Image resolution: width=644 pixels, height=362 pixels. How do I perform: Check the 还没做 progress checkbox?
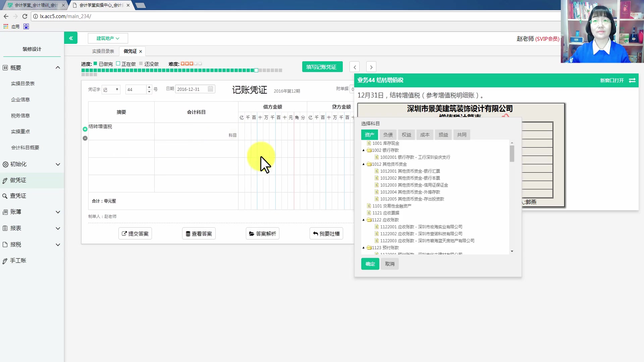coord(141,63)
